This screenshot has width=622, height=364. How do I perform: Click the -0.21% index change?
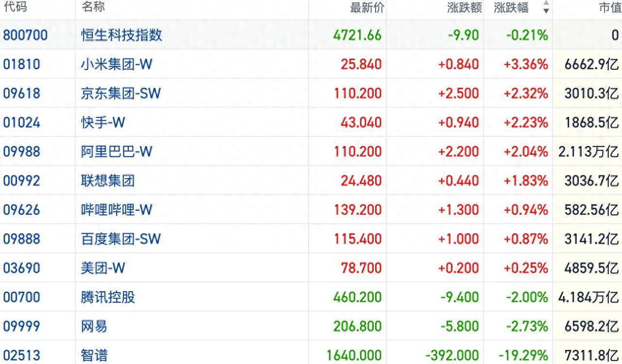coord(527,35)
